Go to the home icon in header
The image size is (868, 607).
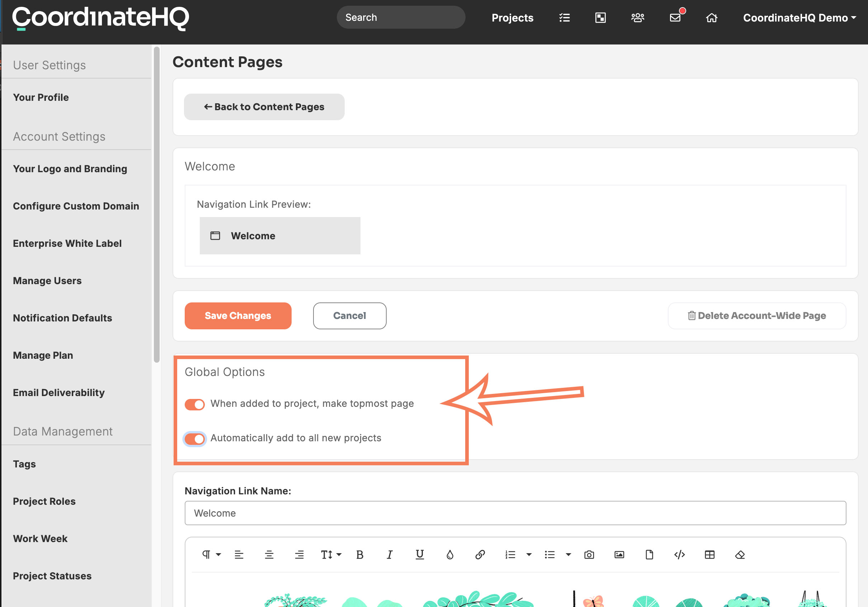[712, 18]
